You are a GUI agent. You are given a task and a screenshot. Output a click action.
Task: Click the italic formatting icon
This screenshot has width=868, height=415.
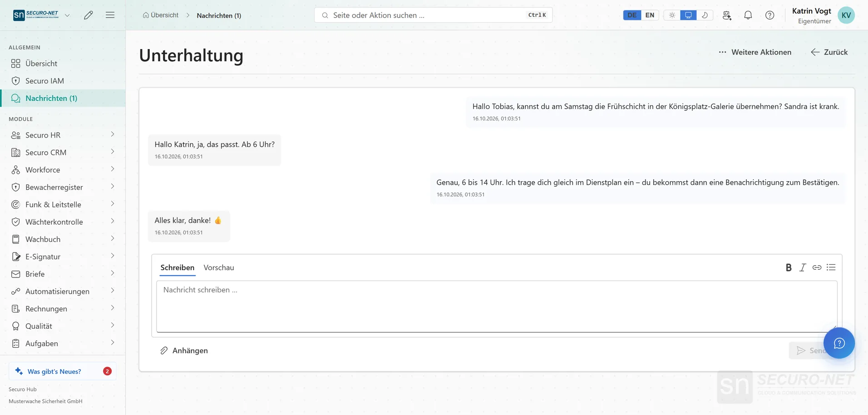pos(803,267)
